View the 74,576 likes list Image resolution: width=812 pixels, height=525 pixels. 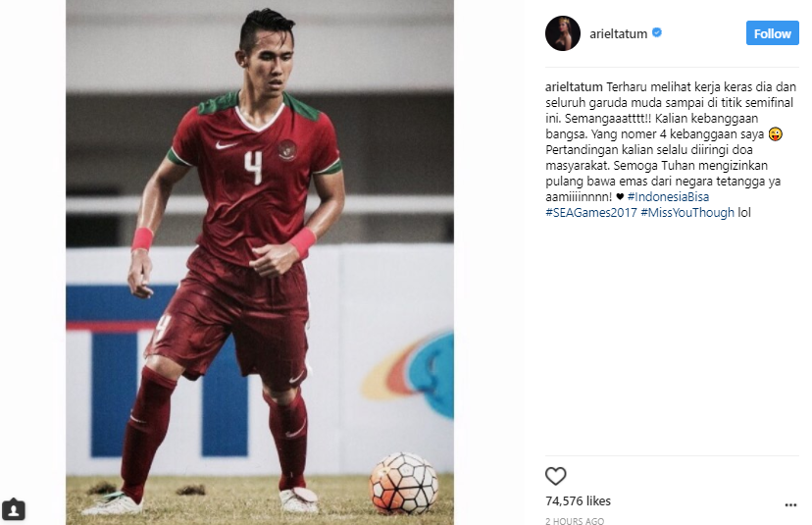[x=578, y=501]
